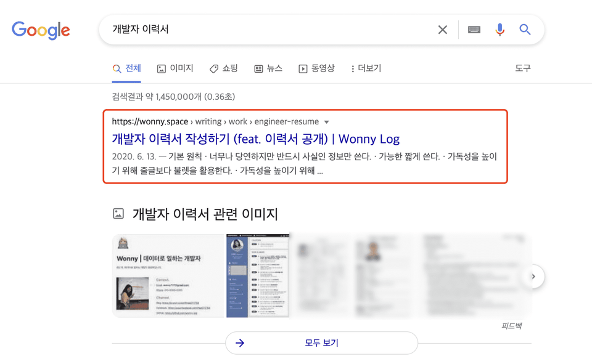This screenshot has width=592, height=364.
Task: Advance image carousel with the right arrow
Action: (533, 277)
